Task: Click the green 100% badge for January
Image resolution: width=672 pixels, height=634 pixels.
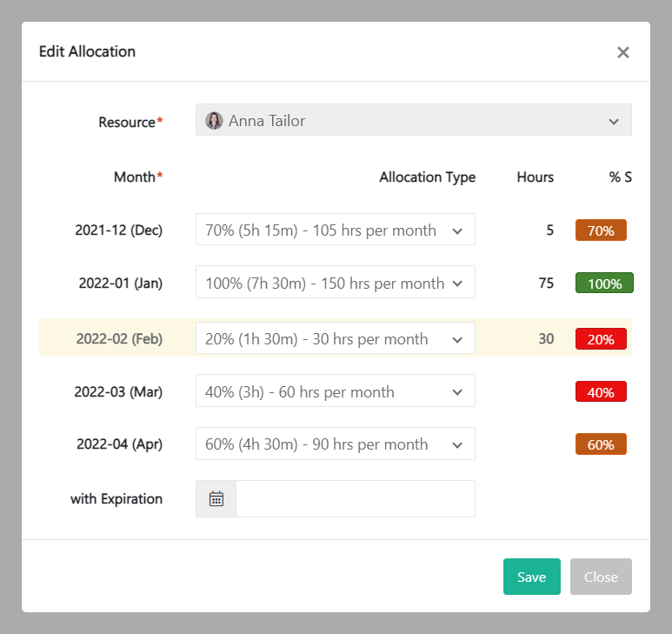Action: coord(604,283)
